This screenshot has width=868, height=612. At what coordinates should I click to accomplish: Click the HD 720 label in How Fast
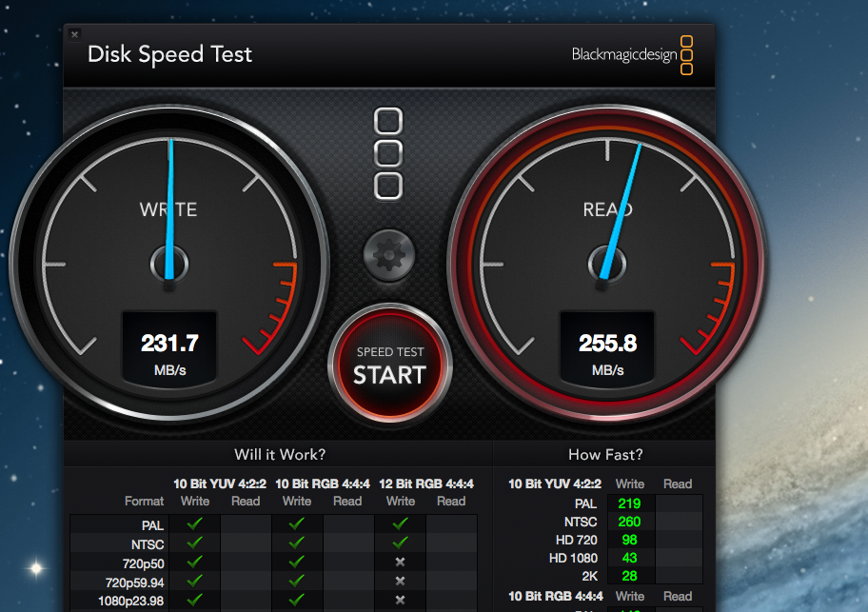point(576,540)
